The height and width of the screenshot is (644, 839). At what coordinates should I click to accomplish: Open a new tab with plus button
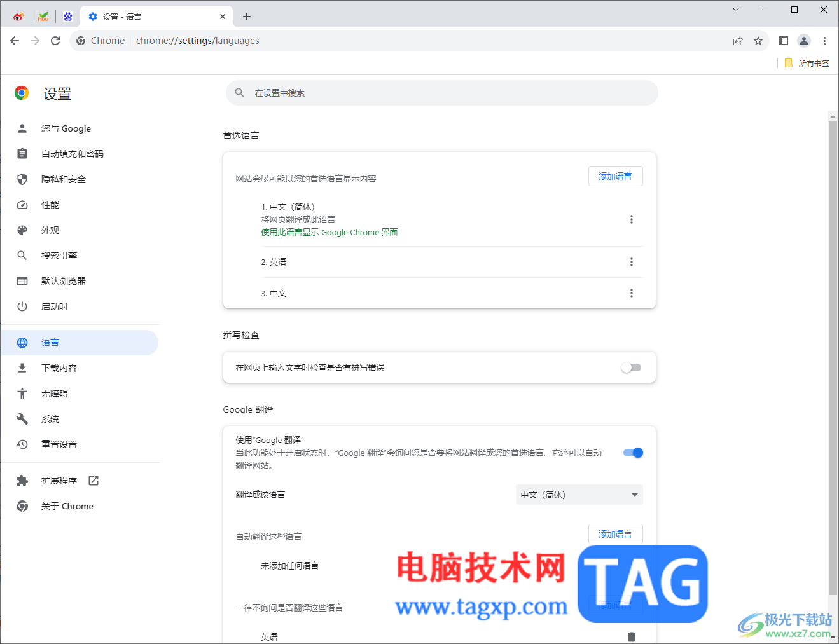pos(247,17)
